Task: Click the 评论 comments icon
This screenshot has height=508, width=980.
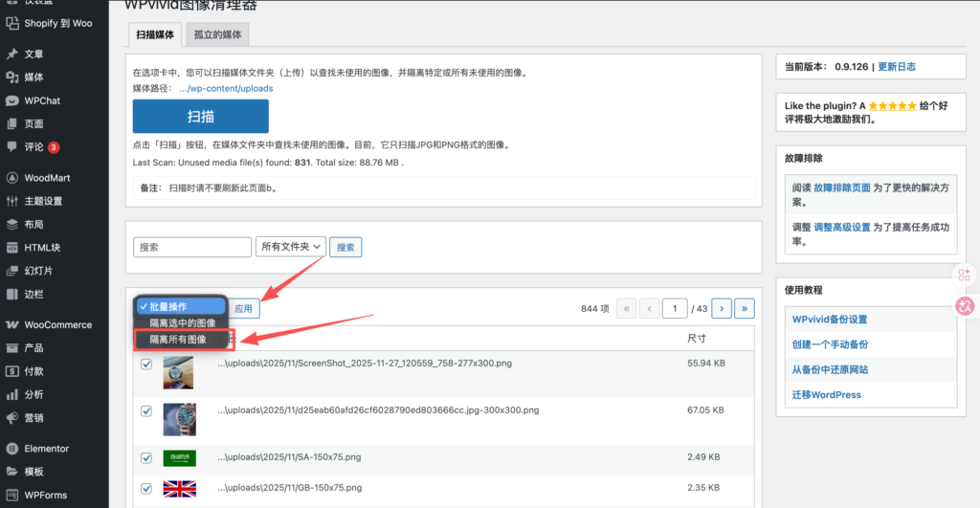Action: coord(11,146)
